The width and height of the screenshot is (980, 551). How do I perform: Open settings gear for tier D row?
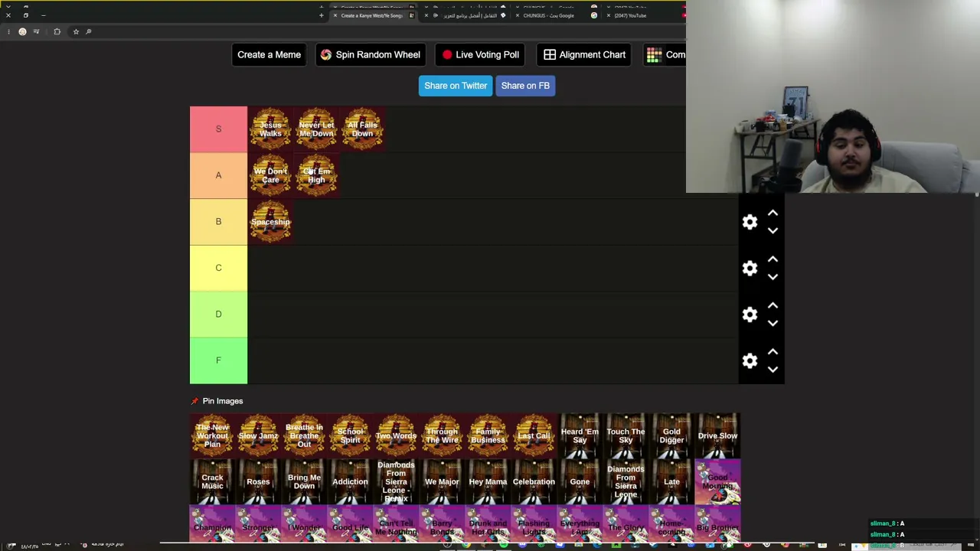point(750,315)
